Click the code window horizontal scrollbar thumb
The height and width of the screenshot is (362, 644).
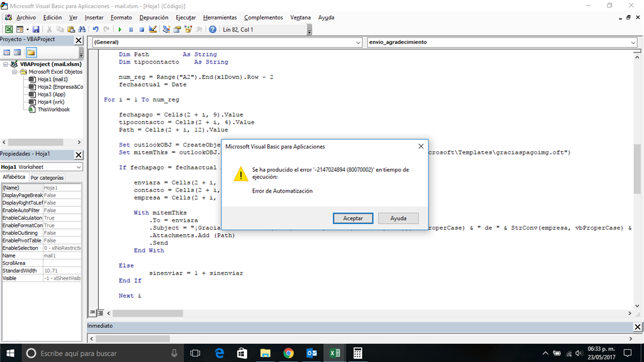[148, 314]
